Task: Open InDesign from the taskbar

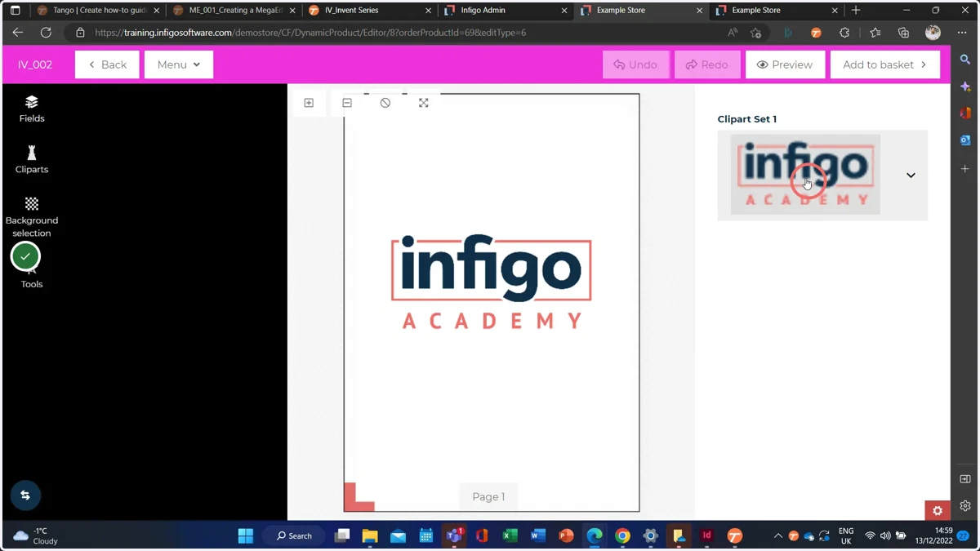Action: point(706,535)
